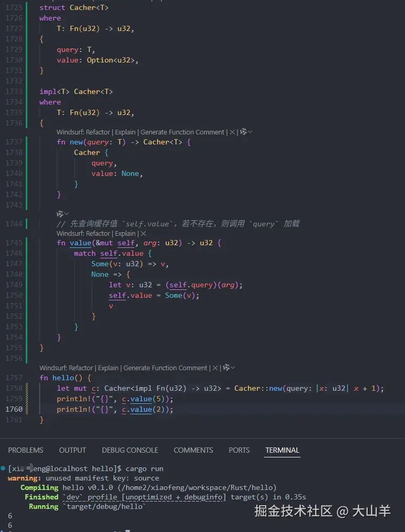Dismiss the Windsurf code lens above fn hello
Image resolution: width=405 pixels, height=532 pixels.
tap(215, 368)
